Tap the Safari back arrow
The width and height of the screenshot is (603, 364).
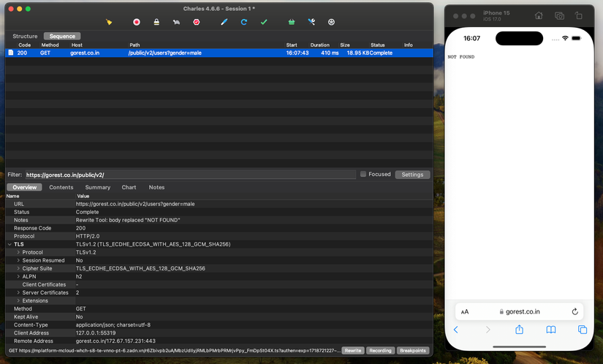pos(455,330)
